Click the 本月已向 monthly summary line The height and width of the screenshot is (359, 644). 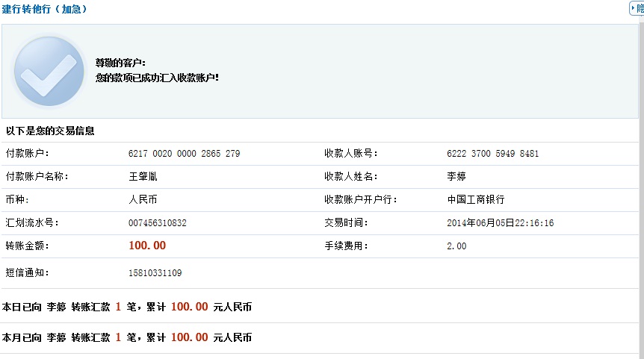127,337
